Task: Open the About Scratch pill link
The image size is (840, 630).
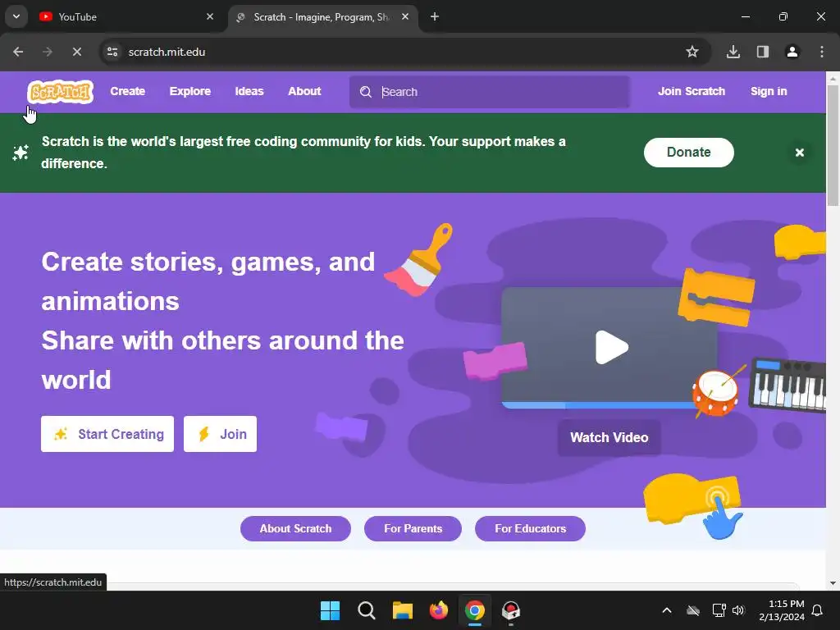Action: tap(295, 529)
